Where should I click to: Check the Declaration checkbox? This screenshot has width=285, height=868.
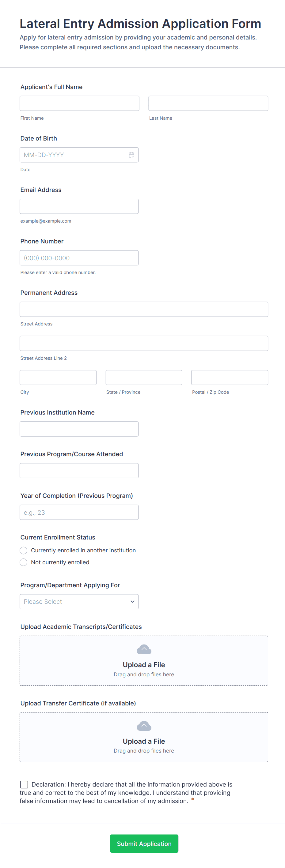[x=24, y=784]
